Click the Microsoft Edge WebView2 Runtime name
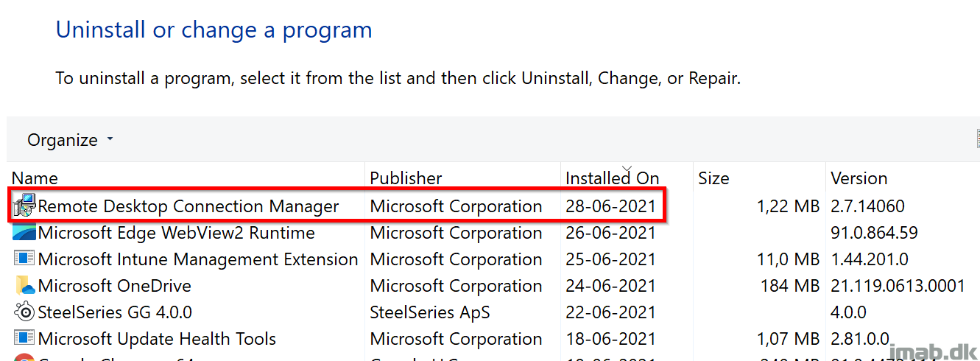This screenshot has width=980, height=361. tap(176, 233)
